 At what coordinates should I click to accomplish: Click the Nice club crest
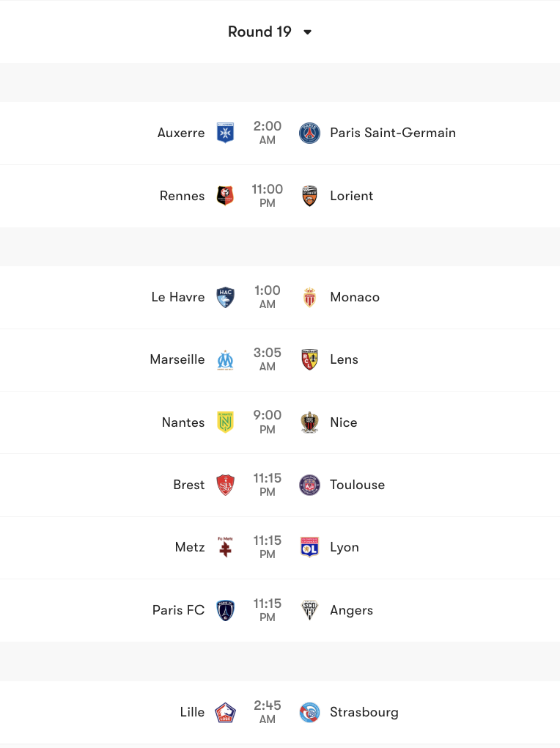pos(309,422)
